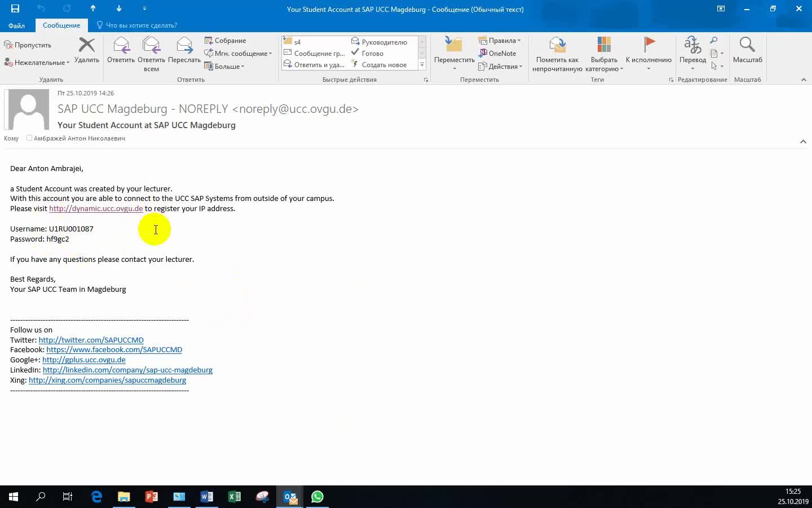Open the ribbon display options button
Screen dimensions: 812x508
click(721, 8)
